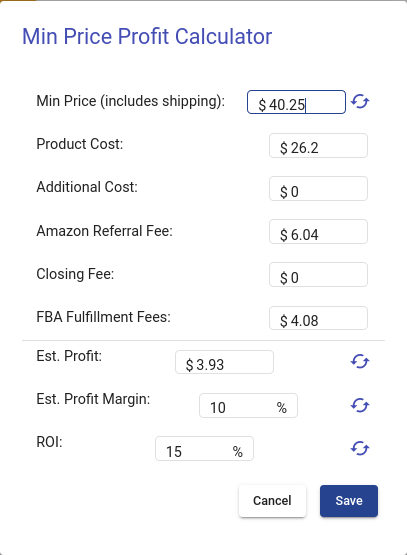Image resolution: width=407 pixels, height=555 pixels.
Task: Focus the Est. Profit Margin percent field with 10
Action: [x=248, y=405]
